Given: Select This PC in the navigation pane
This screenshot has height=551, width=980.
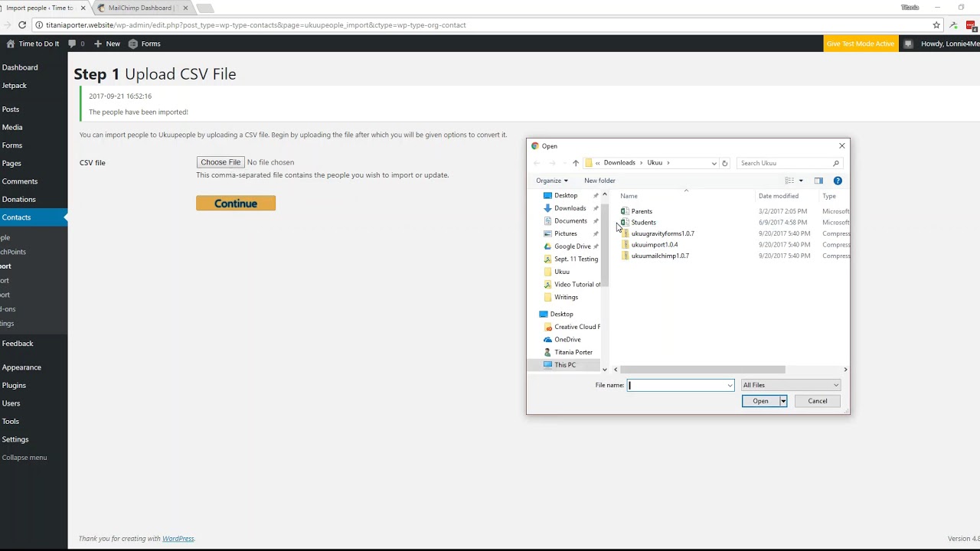Looking at the screenshot, I should click(x=565, y=365).
